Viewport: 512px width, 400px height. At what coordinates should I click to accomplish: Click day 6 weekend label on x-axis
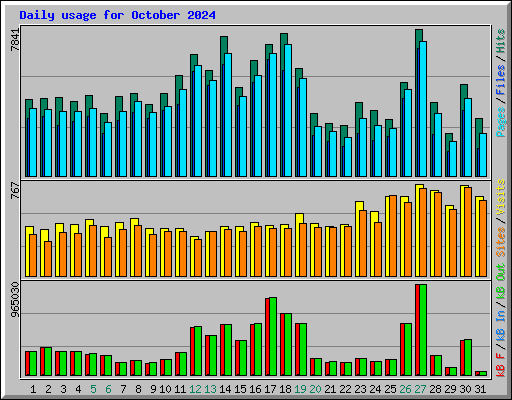[108, 389]
